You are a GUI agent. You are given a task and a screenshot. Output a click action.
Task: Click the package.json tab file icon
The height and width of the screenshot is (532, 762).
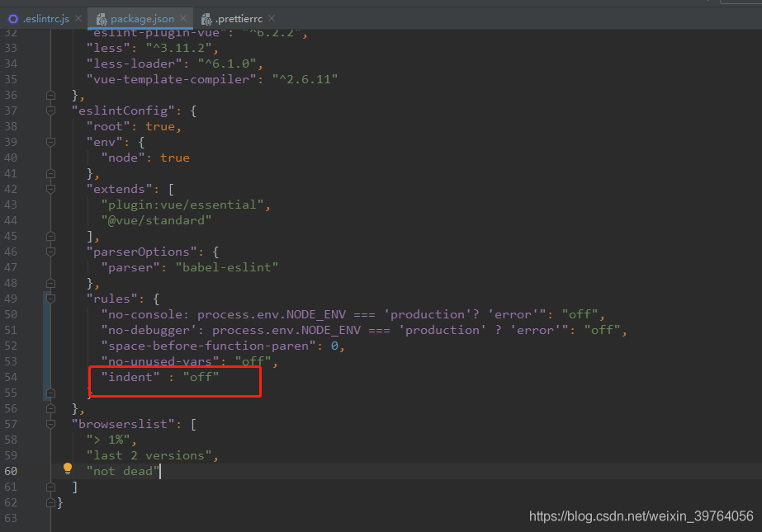[101, 18]
